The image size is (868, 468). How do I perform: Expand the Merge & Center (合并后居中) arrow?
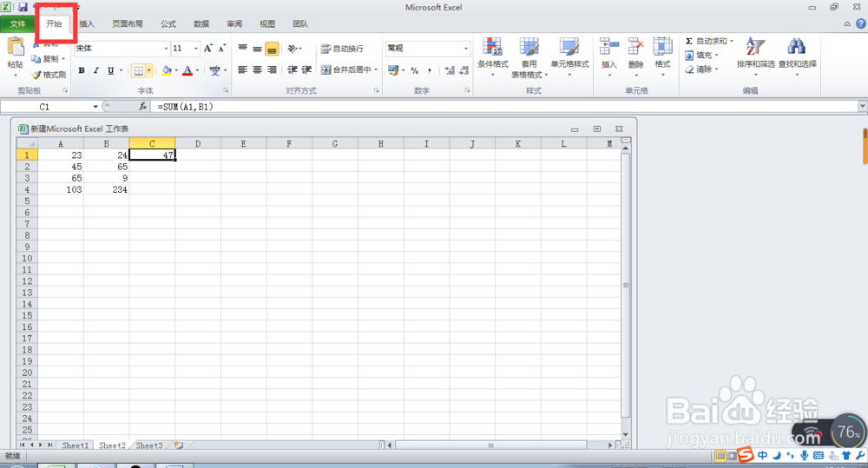pos(376,69)
